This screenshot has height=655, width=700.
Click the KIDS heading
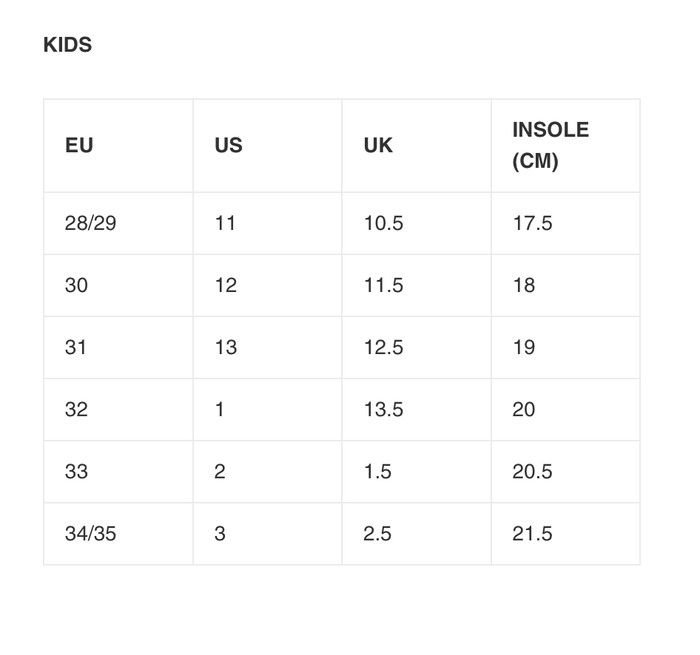point(67,45)
